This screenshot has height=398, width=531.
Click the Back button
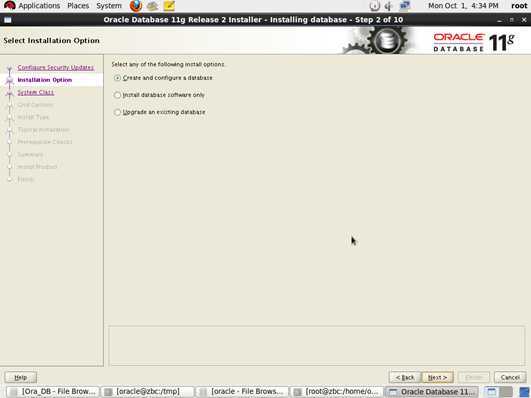click(405, 377)
